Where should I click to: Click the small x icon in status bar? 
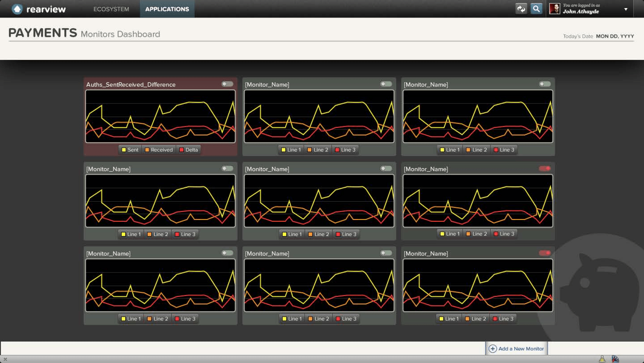tap(5, 359)
